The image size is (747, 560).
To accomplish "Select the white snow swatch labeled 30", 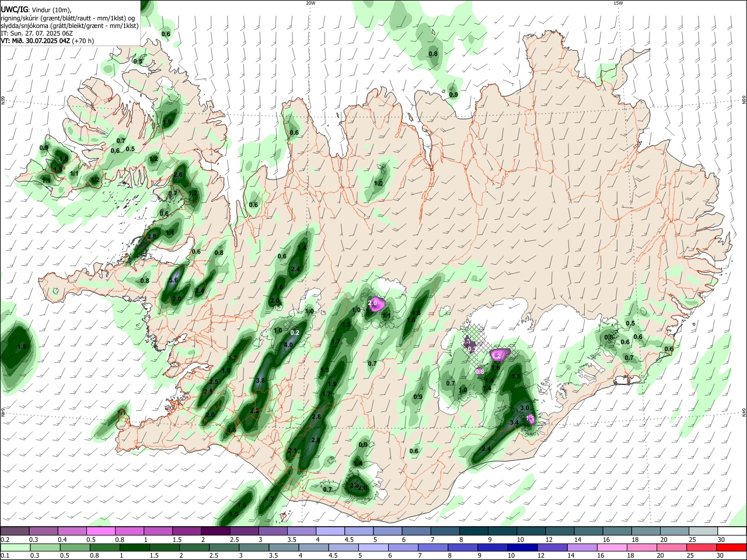I will (x=732, y=531).
